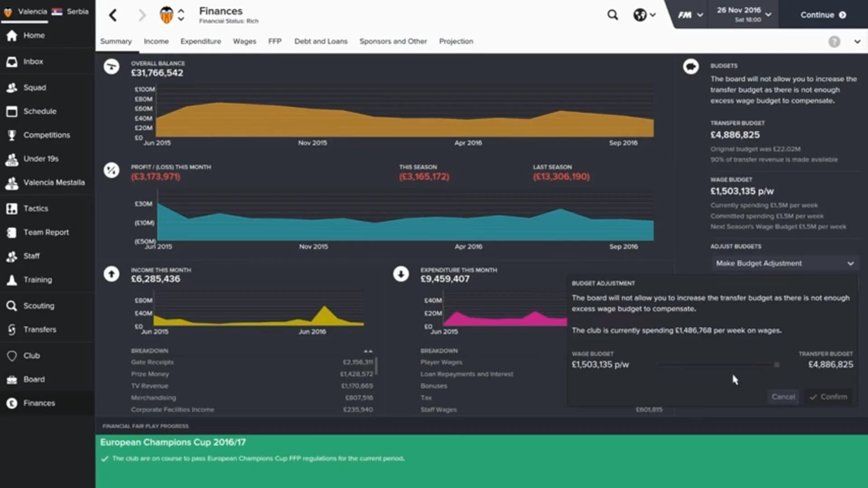Open the search magnifier tool
Viewport: 868px width, 488px height.
[x=613, y=14]
